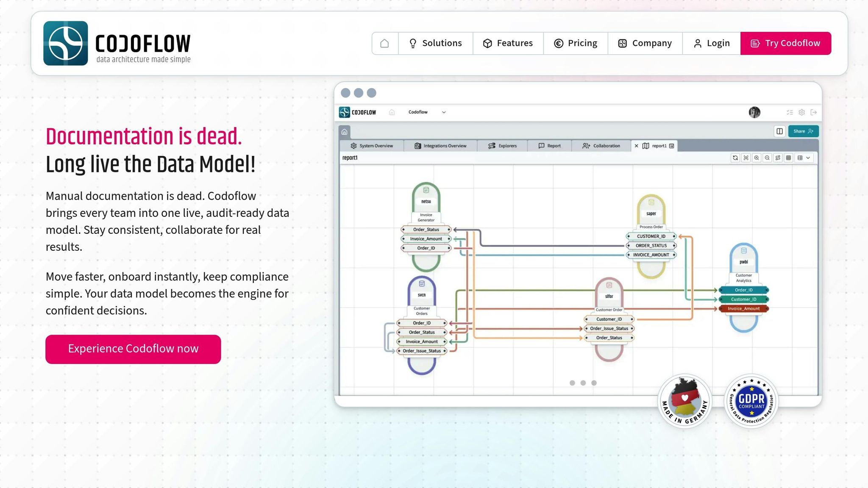Open the Explorers tab

click(503, 146)
